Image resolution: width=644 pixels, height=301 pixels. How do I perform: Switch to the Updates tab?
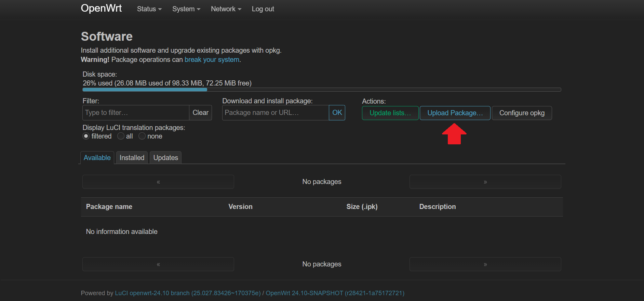click(x=165, y=158)
